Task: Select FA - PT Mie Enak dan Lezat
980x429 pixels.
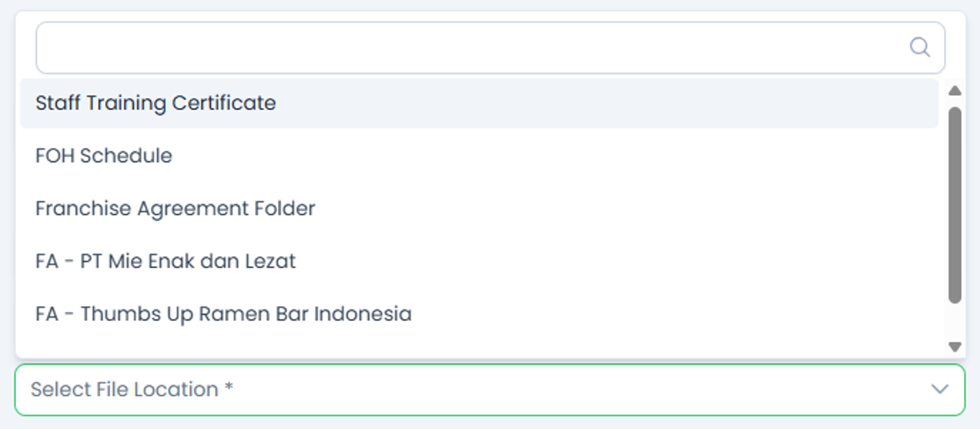Action: (165, 261)
